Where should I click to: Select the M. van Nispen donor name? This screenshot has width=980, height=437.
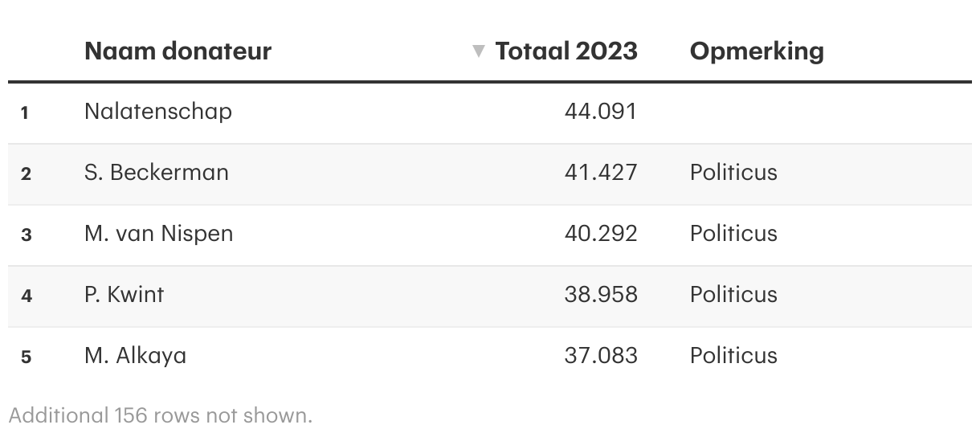(x=159, y=233)
